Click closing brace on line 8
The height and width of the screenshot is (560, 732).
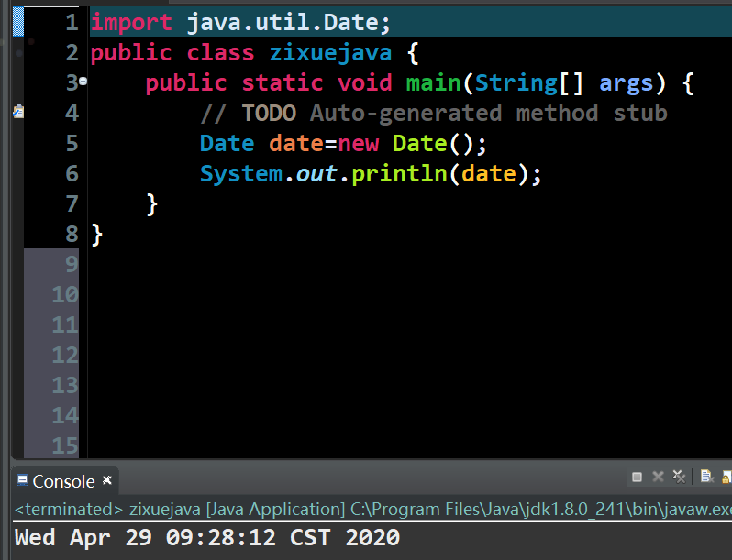97,235
